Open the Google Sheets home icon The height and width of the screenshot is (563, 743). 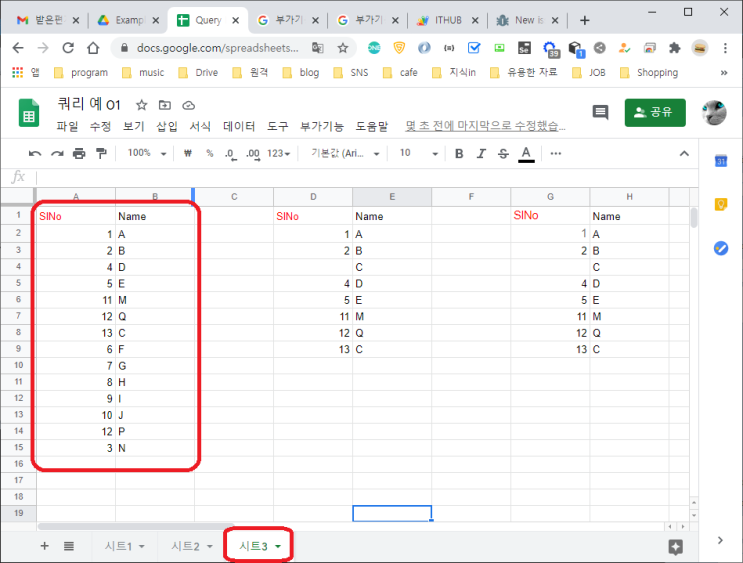(x=29, y=113)
